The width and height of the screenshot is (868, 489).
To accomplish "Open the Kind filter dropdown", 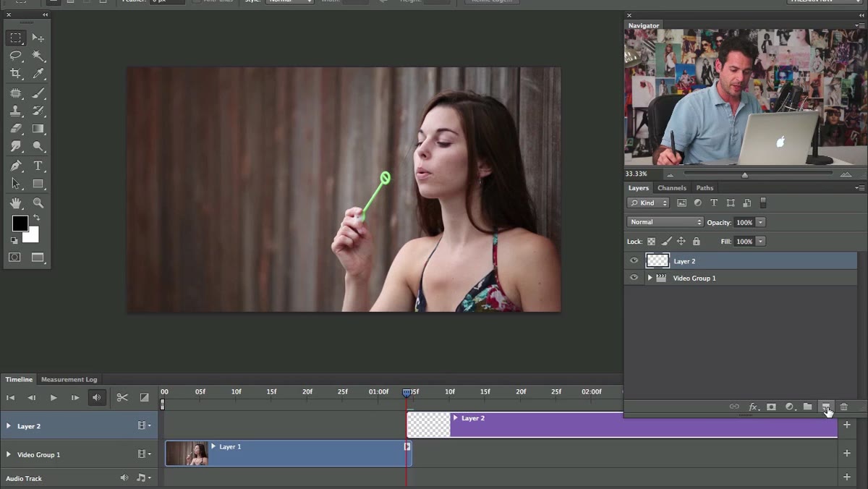I will point(648,203).
